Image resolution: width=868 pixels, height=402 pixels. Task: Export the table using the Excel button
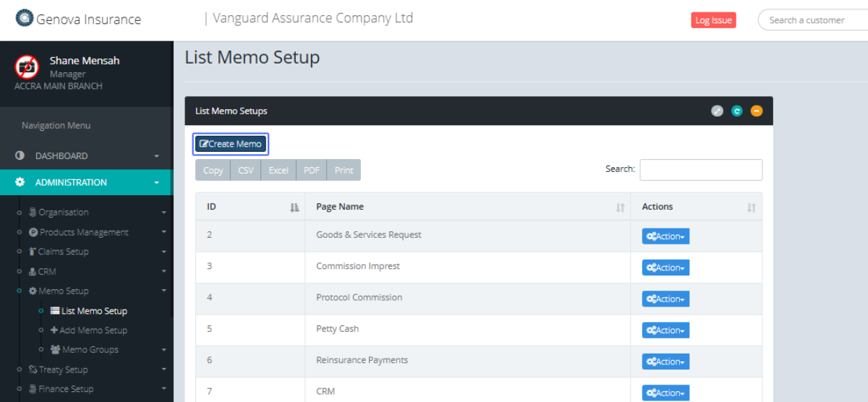[x=278, y=171]
